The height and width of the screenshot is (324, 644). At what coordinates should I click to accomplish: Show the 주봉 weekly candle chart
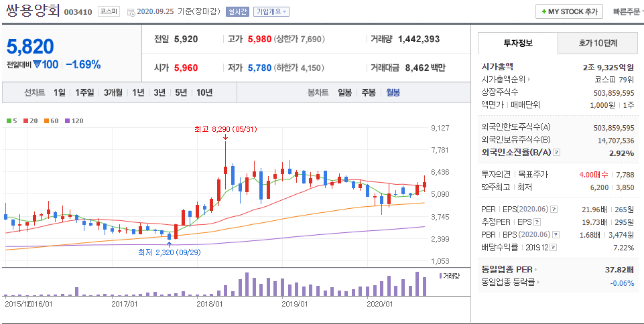369,92
